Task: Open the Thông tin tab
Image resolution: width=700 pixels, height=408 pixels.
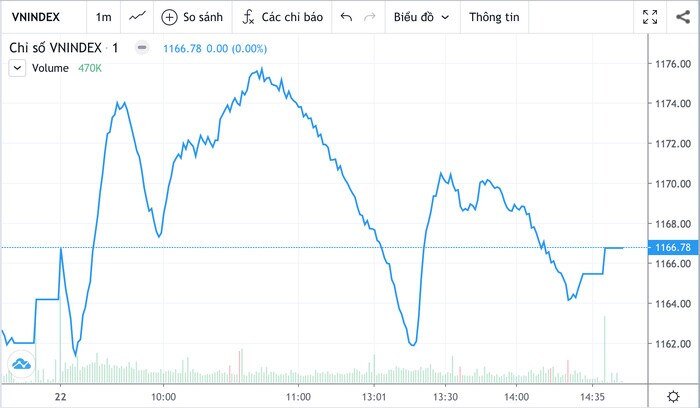Action: (x=494, y=17)
